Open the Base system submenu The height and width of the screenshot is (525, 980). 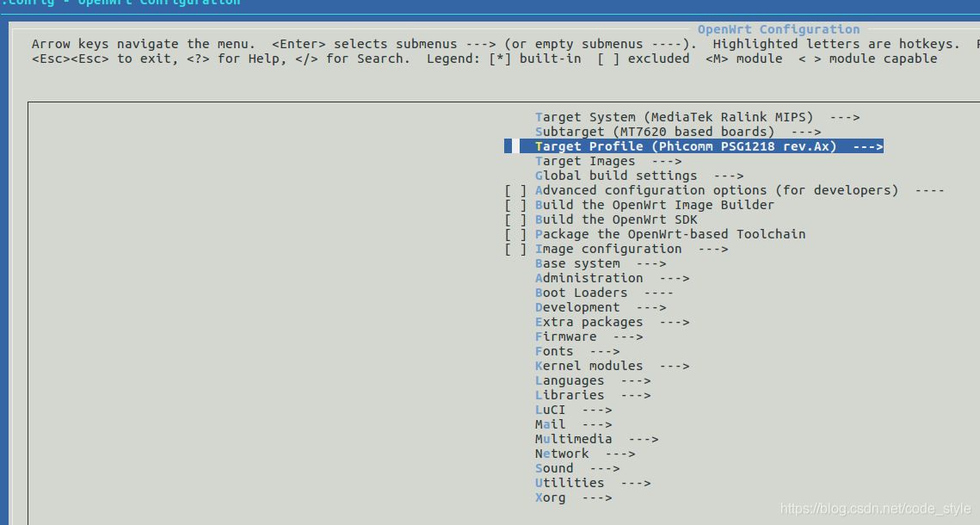(x=601, y=263)
